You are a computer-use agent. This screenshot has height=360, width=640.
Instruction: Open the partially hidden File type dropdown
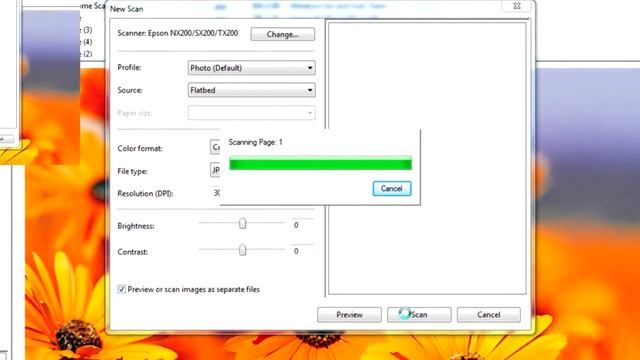(x=215, y=170)
